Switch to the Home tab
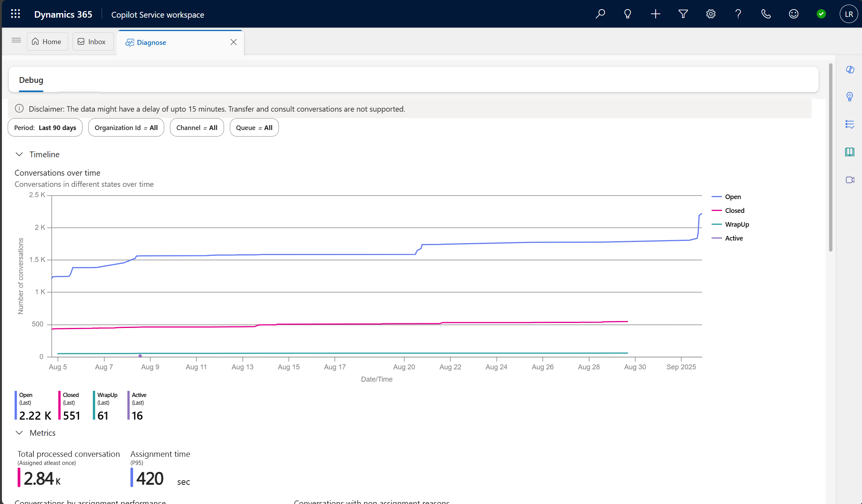 (x=47, y=41)
